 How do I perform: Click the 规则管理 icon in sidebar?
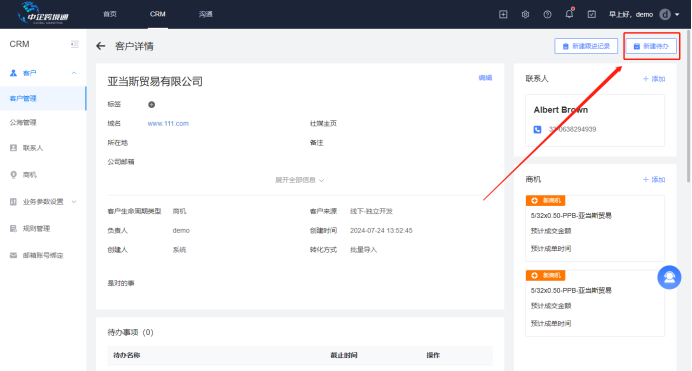tap(13, 229)
